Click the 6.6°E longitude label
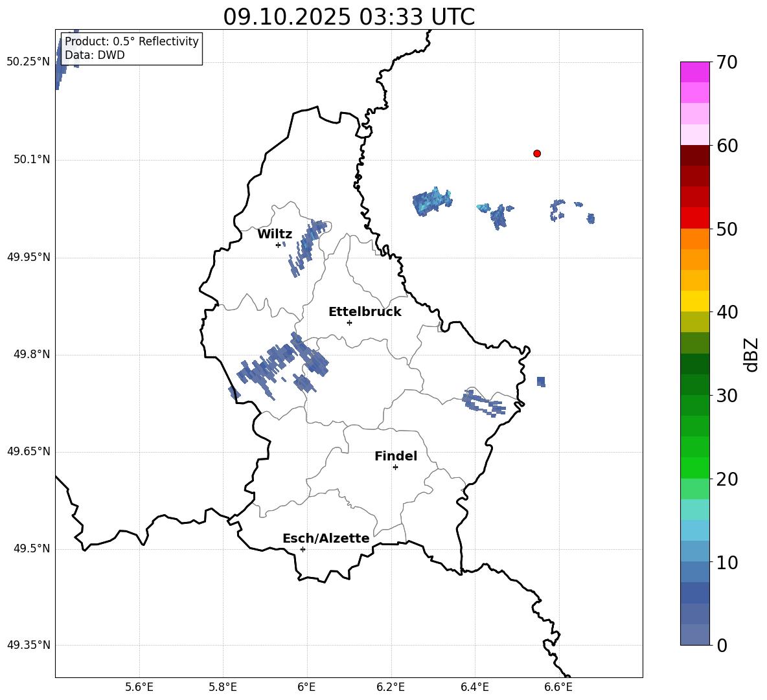 pos(558,687)
